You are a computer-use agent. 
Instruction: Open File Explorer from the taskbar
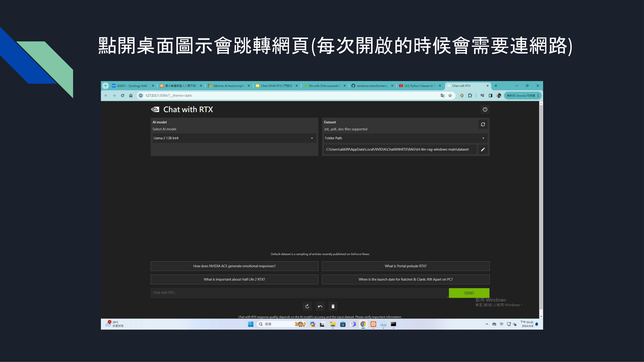[333, 324]
